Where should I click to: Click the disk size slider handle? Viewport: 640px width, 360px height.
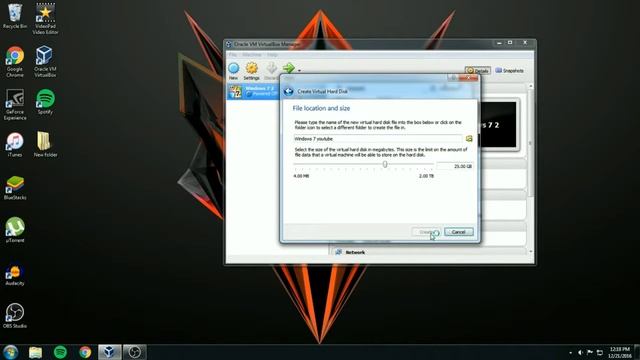click(x=385, y=164)
